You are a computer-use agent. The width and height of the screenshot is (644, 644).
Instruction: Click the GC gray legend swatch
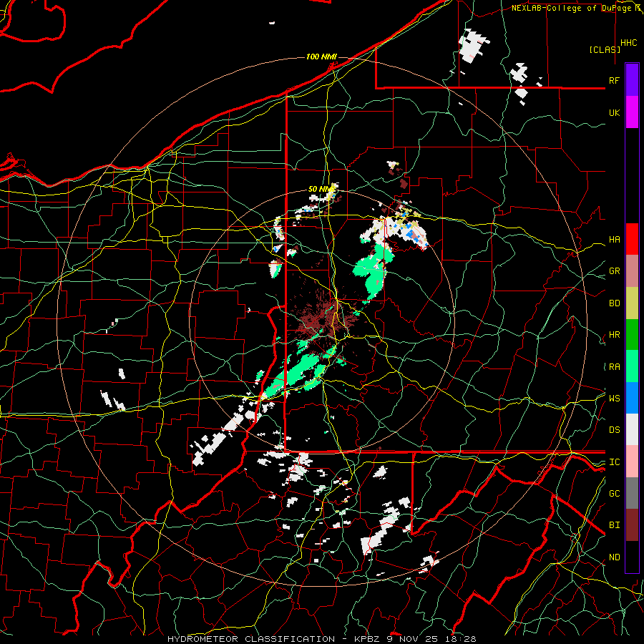pyautogui.click(x=632, y=493)
